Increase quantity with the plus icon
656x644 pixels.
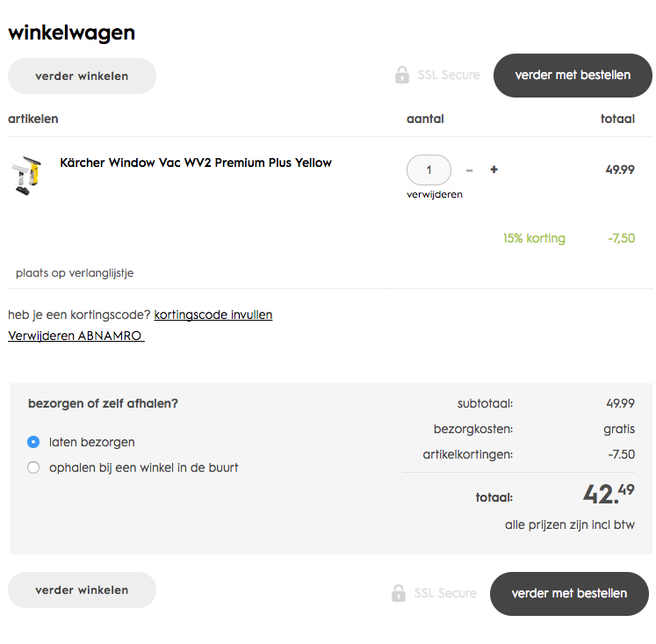click(494, 170)
